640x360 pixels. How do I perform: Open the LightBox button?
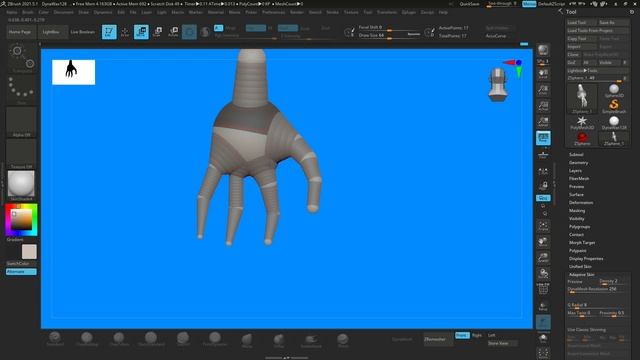coord(51,32)
